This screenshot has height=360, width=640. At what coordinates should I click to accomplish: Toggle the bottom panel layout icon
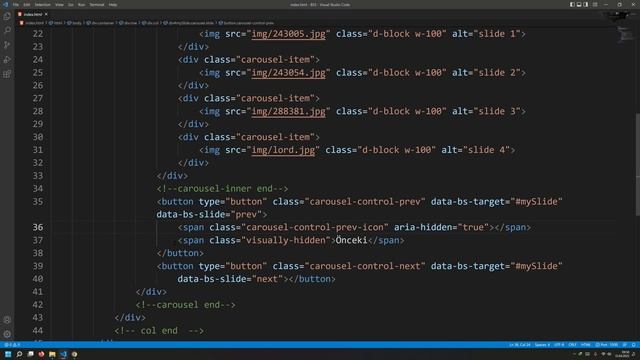(x=579, y=4)
